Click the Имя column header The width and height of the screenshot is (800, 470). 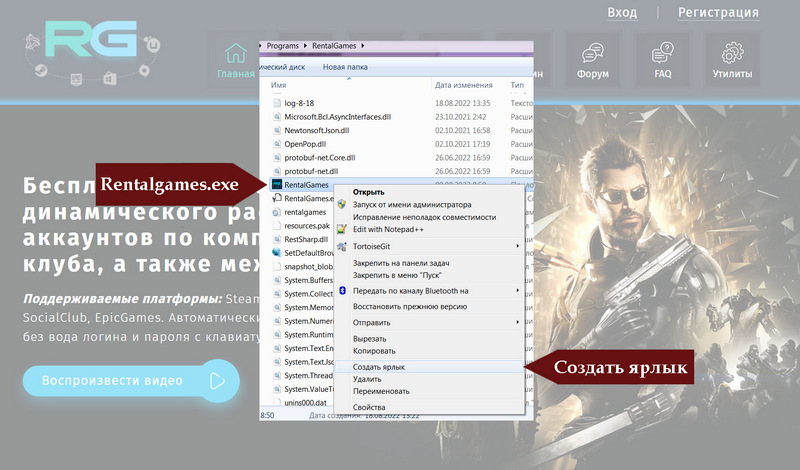[x=279, y=85]
